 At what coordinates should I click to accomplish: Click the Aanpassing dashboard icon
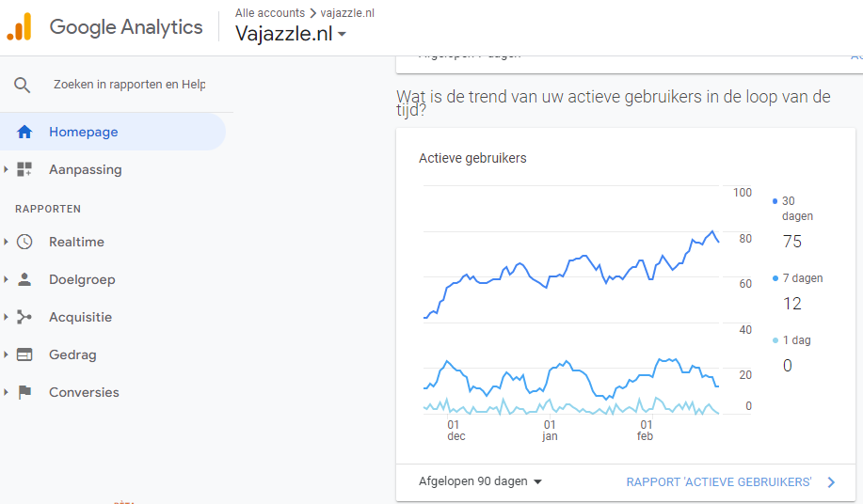(24, 169)
